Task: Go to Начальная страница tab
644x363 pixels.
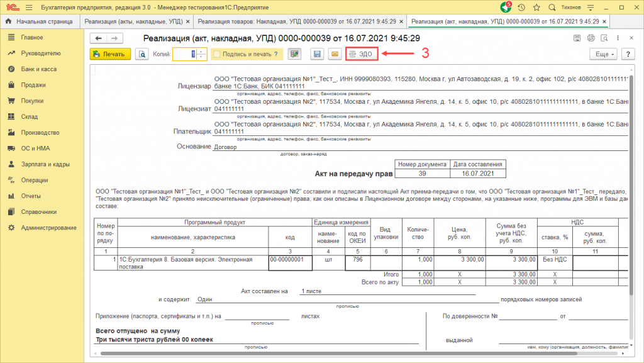Action: (40, 21)
